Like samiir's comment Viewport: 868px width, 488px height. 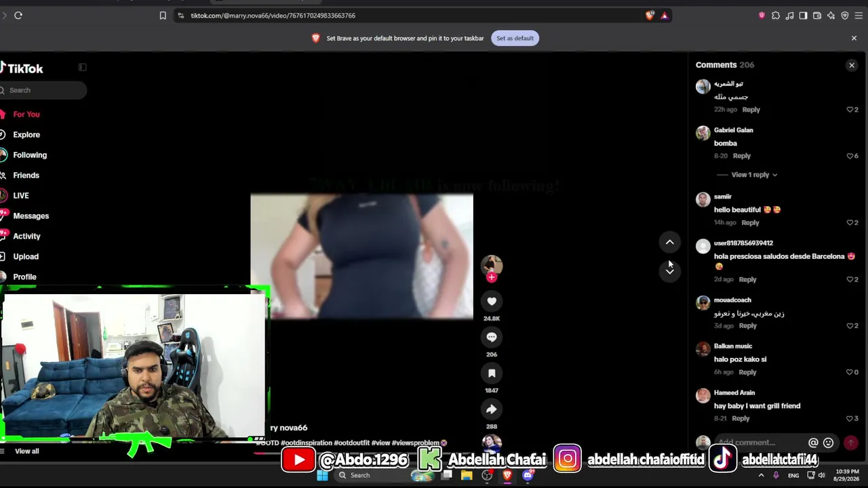coord(850,223)
